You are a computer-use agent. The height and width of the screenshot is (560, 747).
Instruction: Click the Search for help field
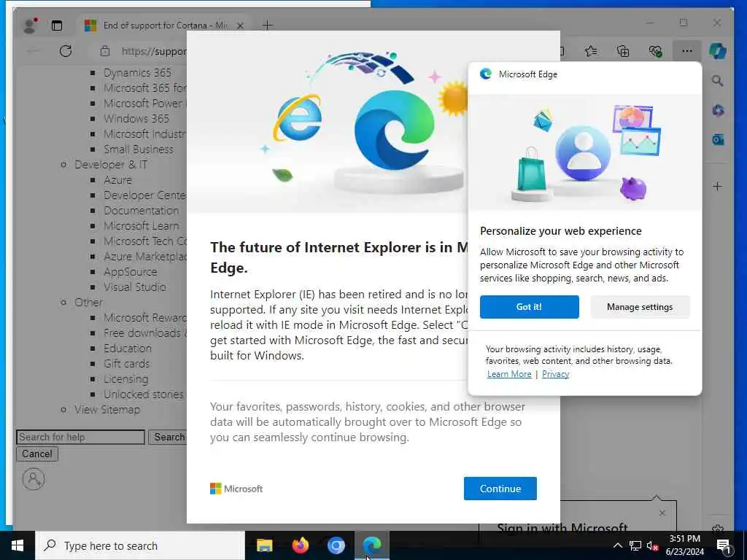pos(80,437)
